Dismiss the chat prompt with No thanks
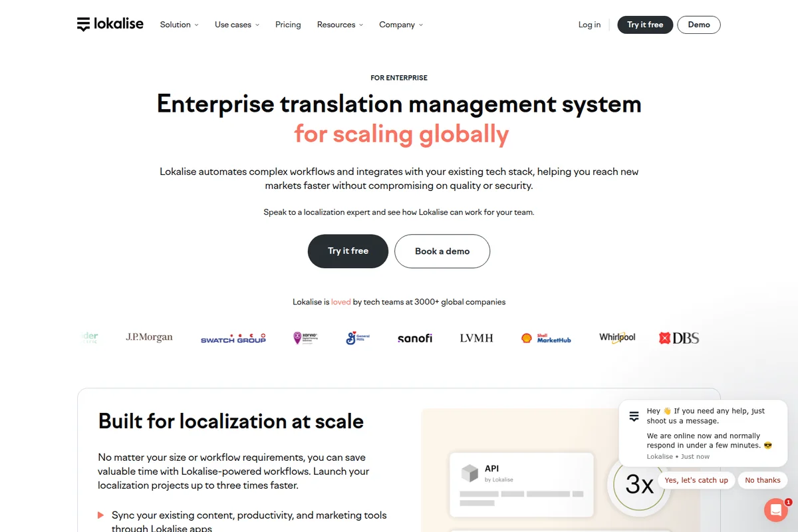 [762, 480]
